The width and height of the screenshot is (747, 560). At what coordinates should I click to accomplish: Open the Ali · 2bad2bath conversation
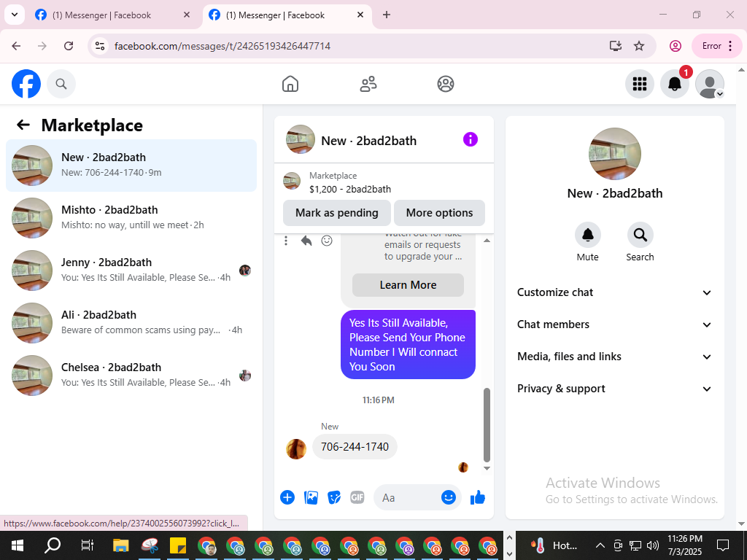131,322
